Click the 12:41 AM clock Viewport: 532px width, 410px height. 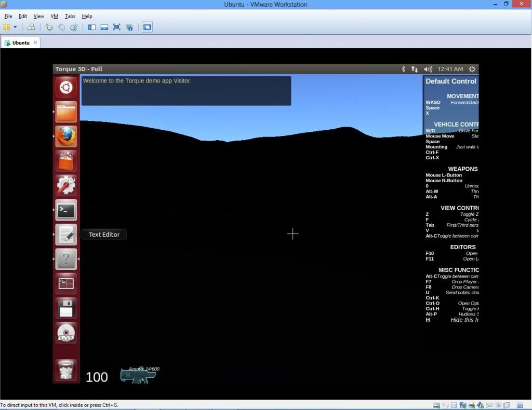pyautogui.click(x=450, y=69)
